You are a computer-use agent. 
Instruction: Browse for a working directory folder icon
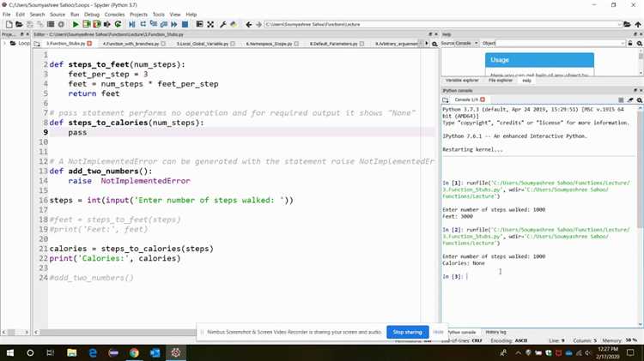(x=627, y=25)
